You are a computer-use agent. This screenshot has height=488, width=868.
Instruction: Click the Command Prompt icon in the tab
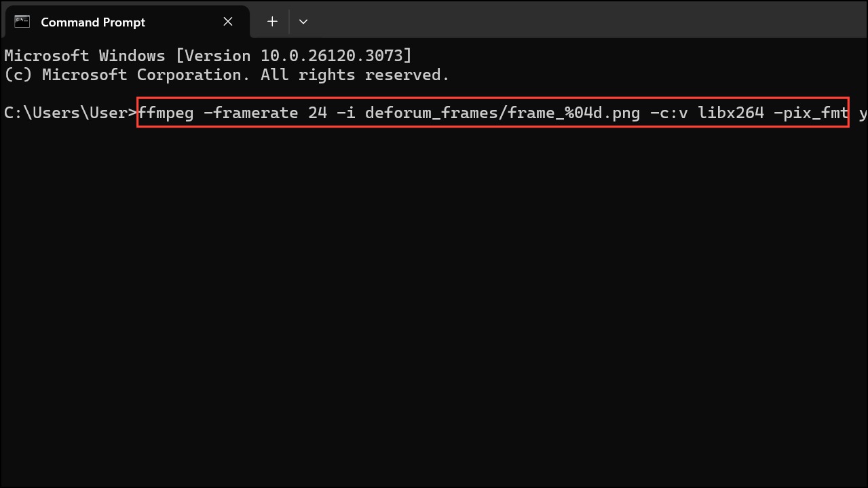(x=22, y=22)
